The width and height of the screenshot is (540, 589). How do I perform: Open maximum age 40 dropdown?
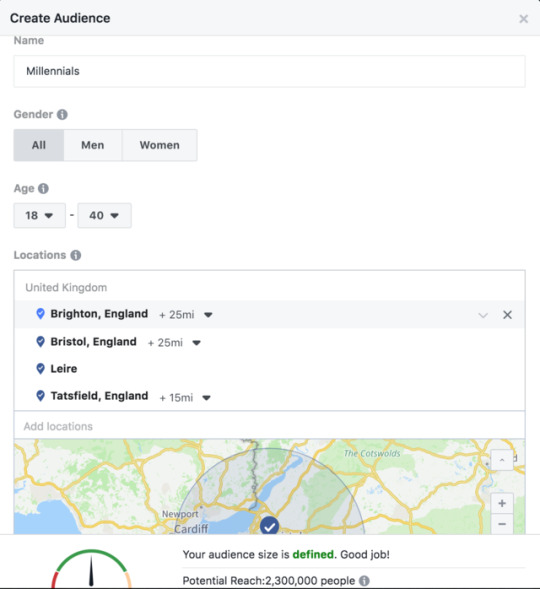click(x=104, y=215)
